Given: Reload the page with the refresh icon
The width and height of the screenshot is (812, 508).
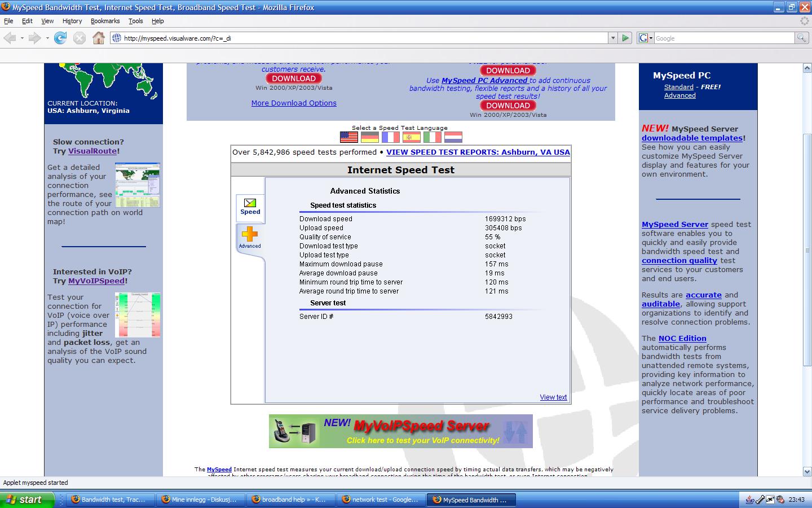Looking at the screenshot, I should [60, 38].
